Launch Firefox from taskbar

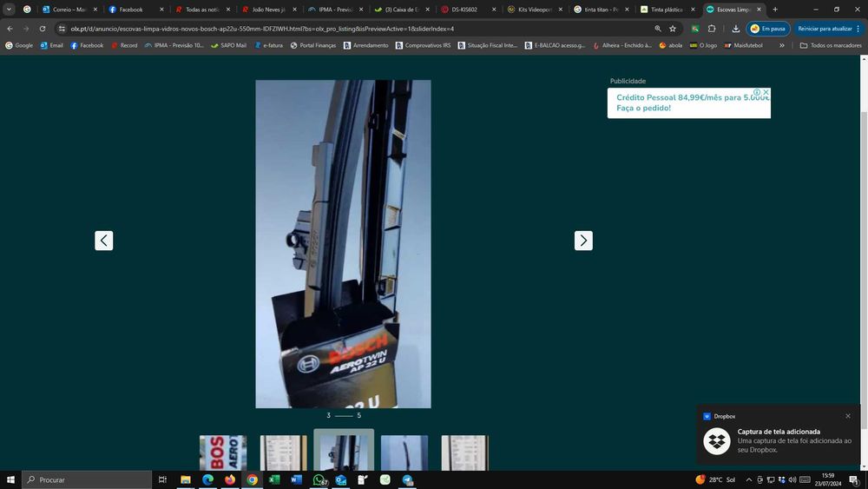point(230,479)
